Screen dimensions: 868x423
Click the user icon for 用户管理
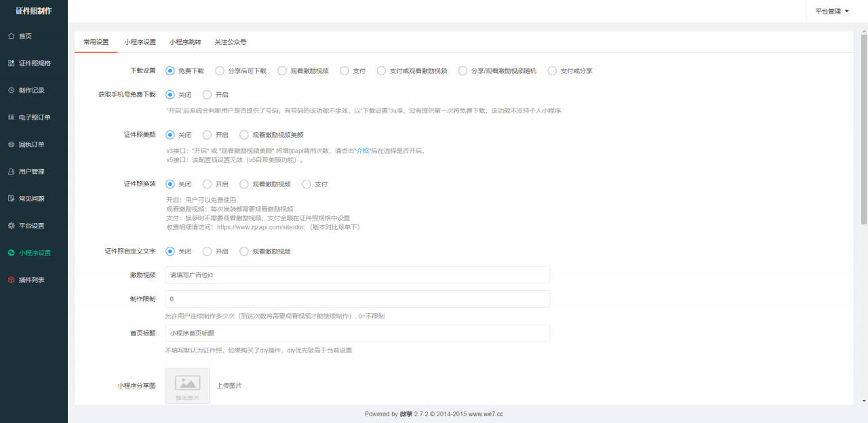(x=11, y=172)
